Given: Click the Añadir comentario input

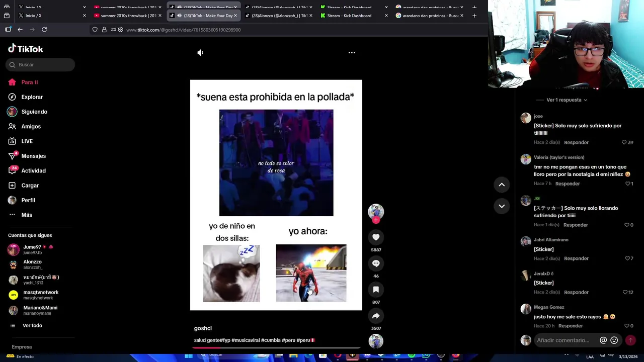Looking at the screenshot, I should 565,340.
